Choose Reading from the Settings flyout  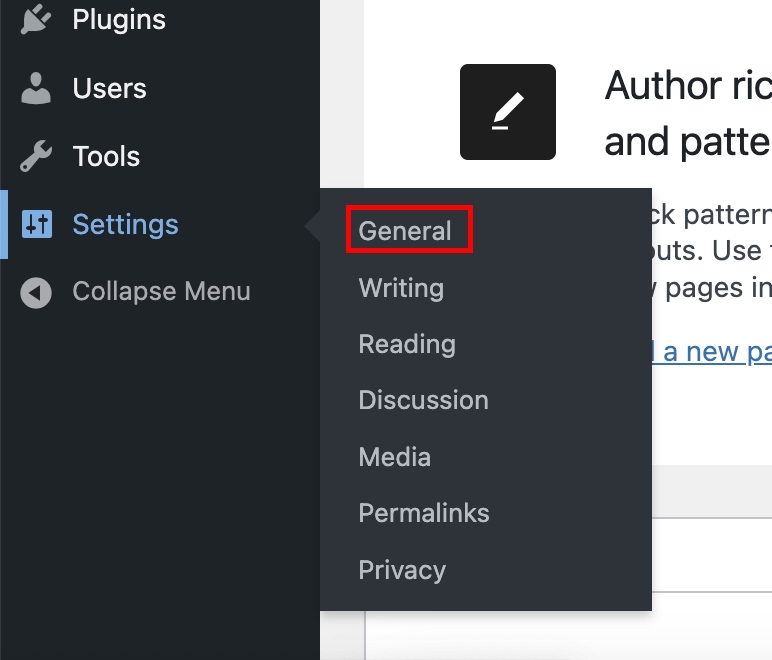click(407, 344)
